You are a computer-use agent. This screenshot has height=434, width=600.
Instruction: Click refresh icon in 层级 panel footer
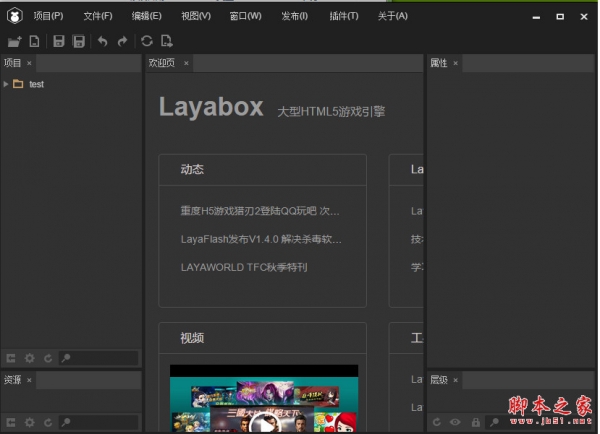(437, 422)
